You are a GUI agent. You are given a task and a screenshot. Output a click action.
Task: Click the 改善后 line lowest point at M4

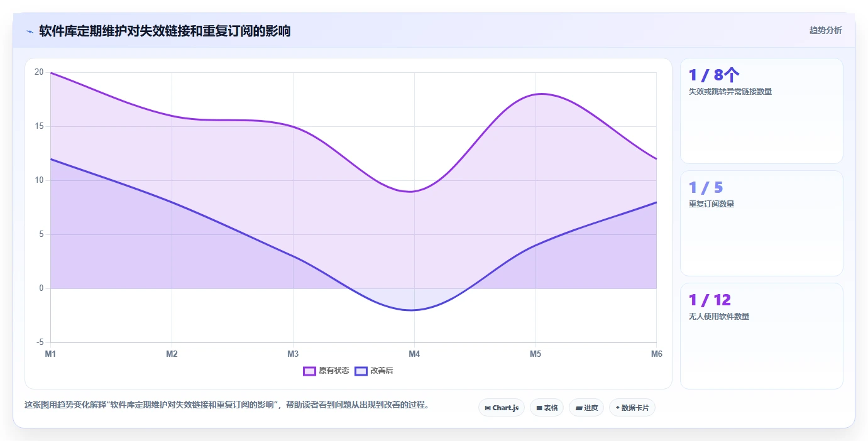(412, 310)
